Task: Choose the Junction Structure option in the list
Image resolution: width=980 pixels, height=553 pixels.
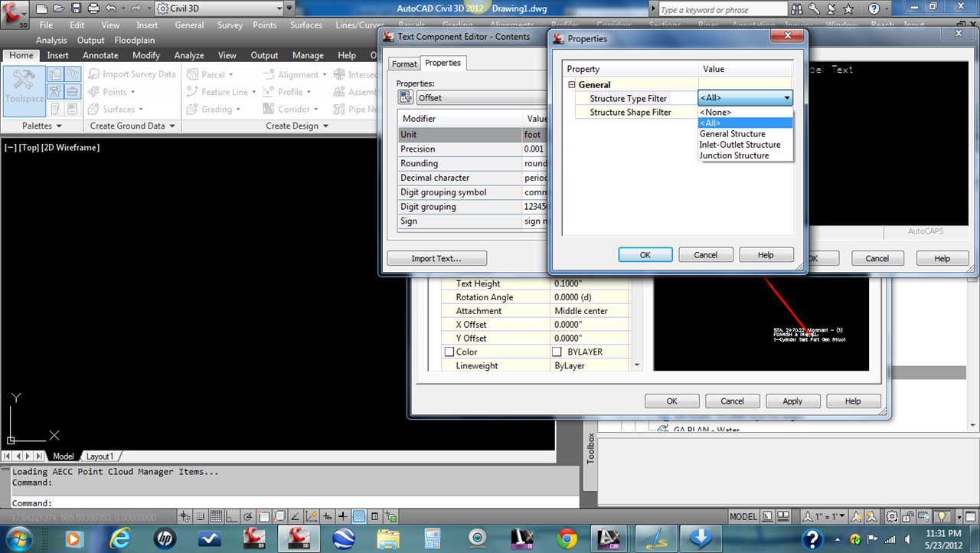Action: (733, 155)
